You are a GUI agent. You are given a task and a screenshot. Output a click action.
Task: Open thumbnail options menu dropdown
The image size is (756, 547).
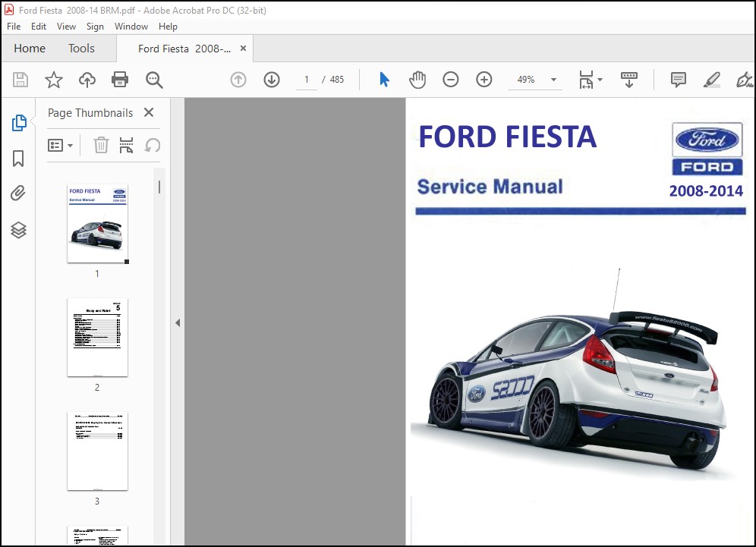tap(60, 145)
